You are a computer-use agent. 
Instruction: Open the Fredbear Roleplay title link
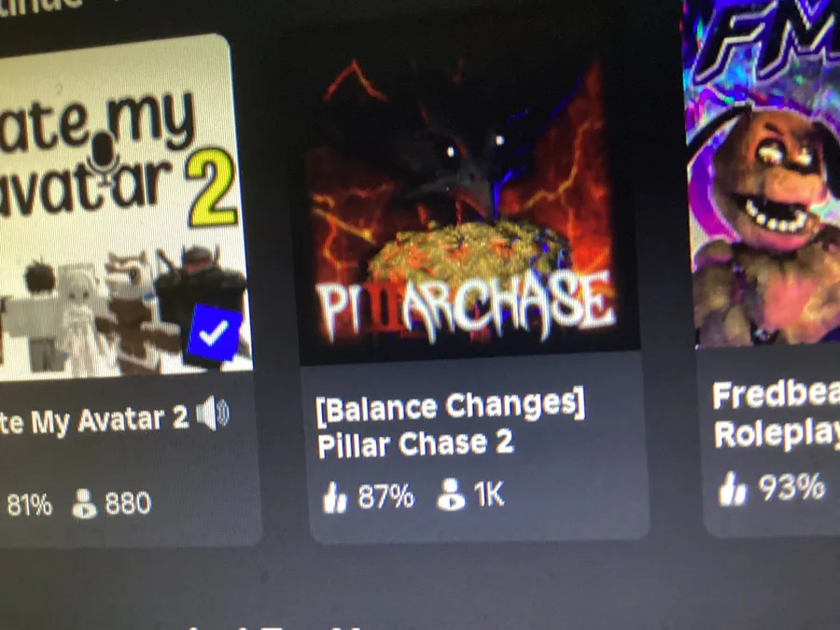(x=777, y=414)
